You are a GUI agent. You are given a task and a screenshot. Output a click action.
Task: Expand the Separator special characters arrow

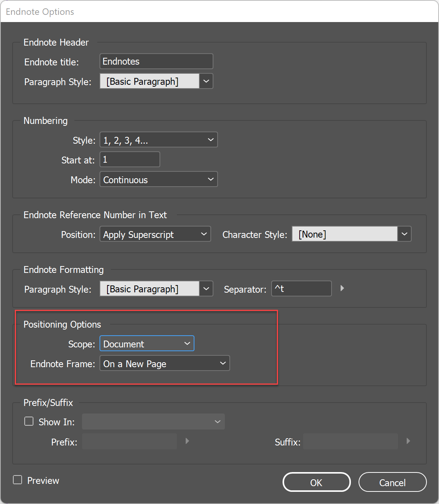coord(342,288)
